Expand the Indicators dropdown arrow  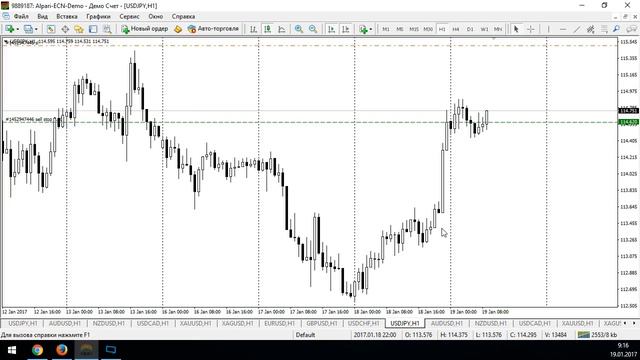[x=371, y=29]
